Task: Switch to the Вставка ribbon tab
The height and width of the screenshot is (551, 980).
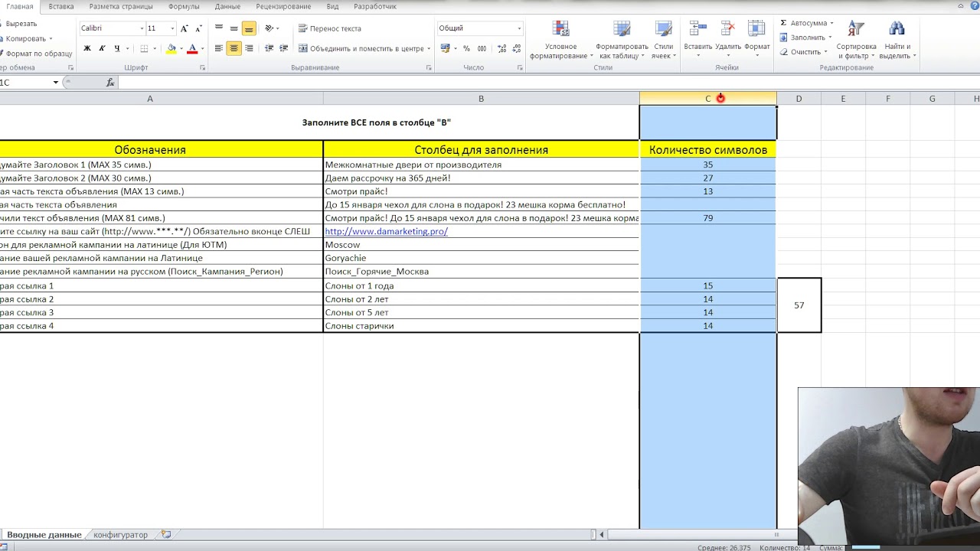Action: tap(61, 6)
